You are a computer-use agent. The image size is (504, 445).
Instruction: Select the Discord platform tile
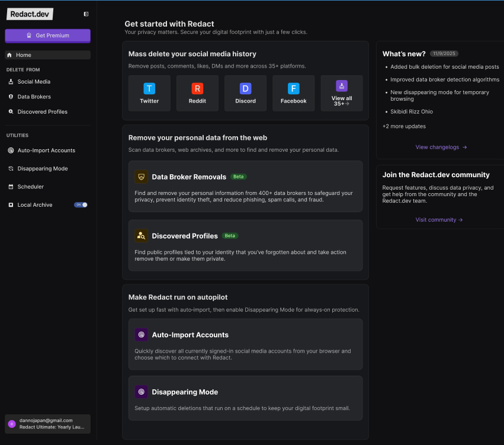pos(245,93)
